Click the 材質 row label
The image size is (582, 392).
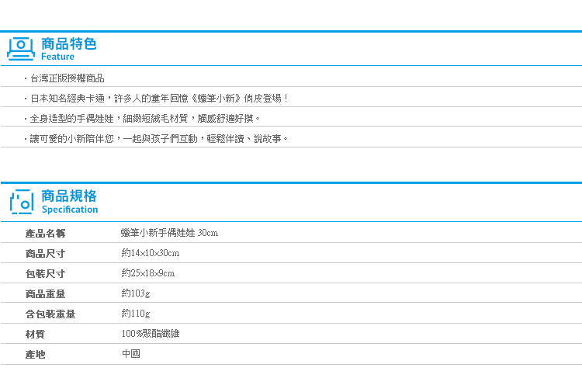pyautogui.click(x=35, y=335)
